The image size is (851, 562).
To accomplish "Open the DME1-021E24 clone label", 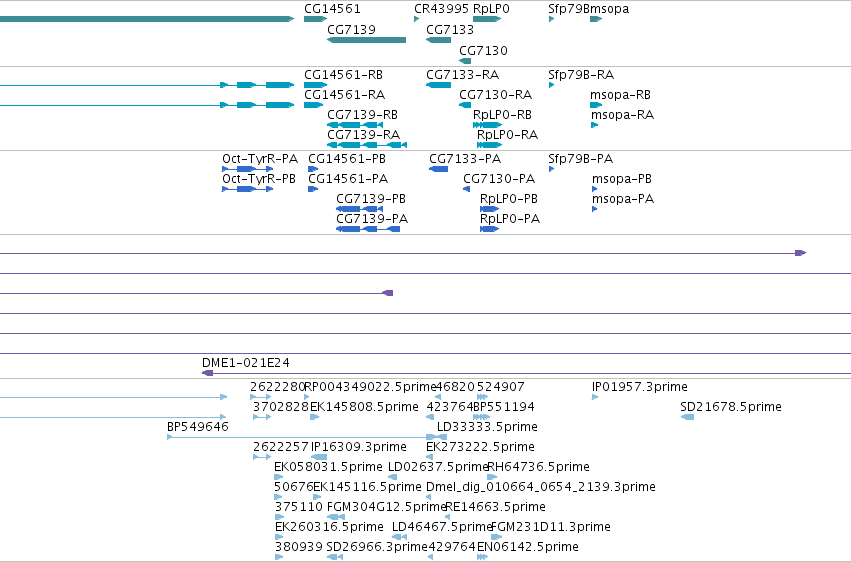I will (x=245, y=362).
